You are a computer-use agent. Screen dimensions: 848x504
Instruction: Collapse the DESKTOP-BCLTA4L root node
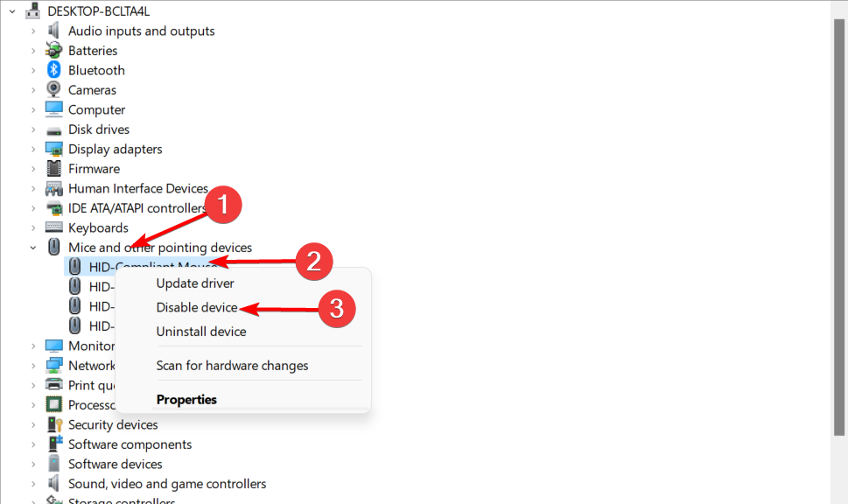12,10
